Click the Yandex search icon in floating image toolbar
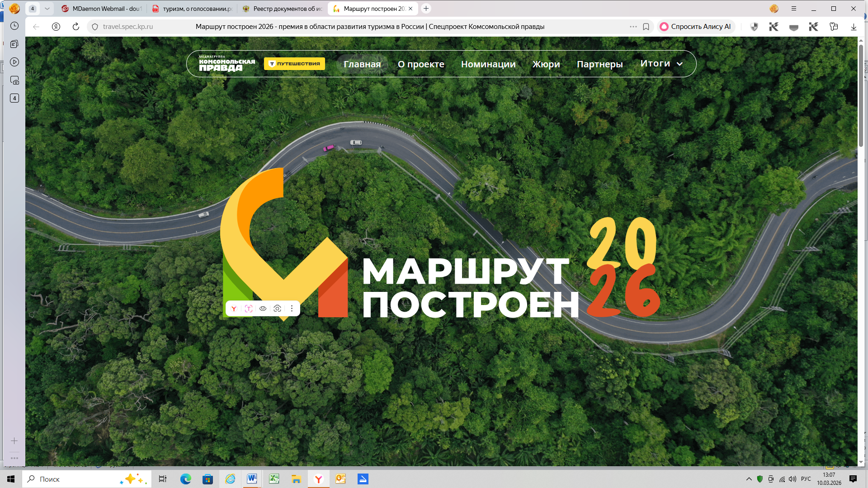 tap(234, 309)
